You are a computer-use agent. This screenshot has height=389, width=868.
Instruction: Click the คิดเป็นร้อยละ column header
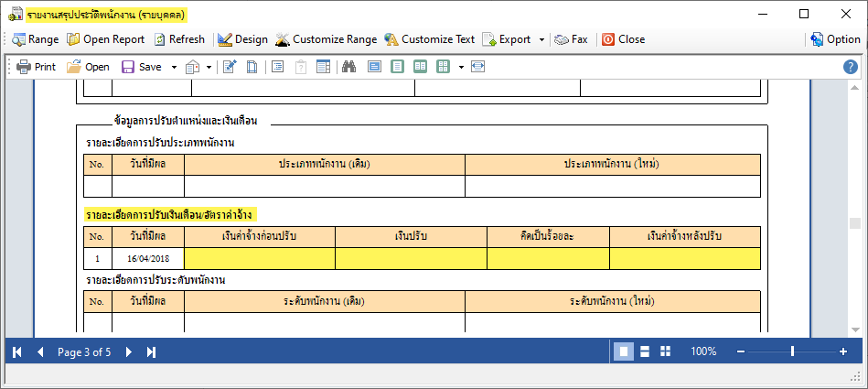click(548, 237)
